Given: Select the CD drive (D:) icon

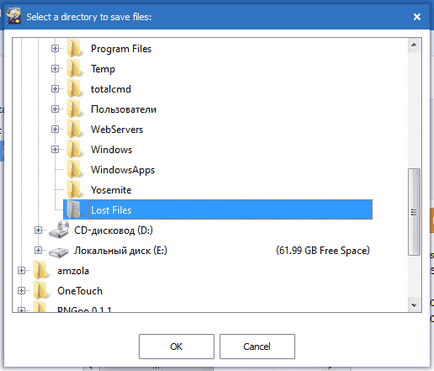Looking at the screenshot, I should click(x=59, y=230).
